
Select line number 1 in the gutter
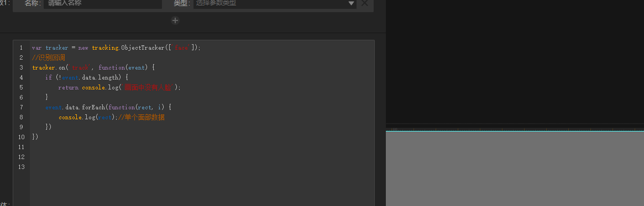click(21, 47)
